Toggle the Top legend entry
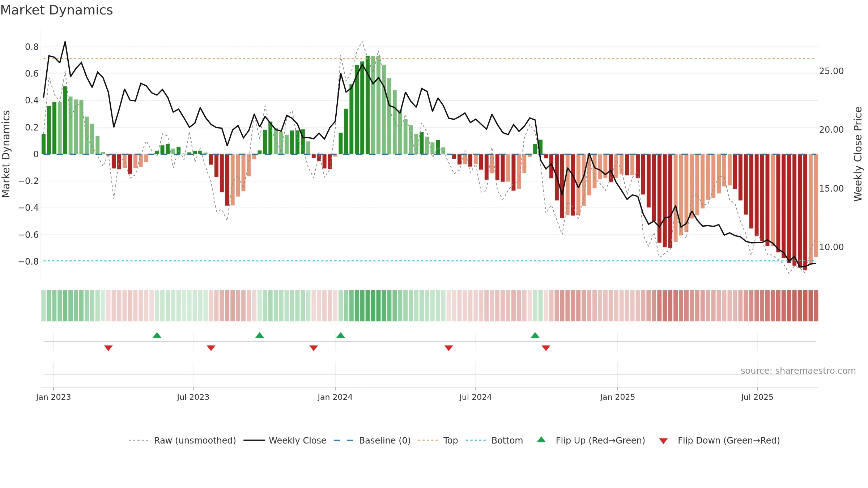 438,440
